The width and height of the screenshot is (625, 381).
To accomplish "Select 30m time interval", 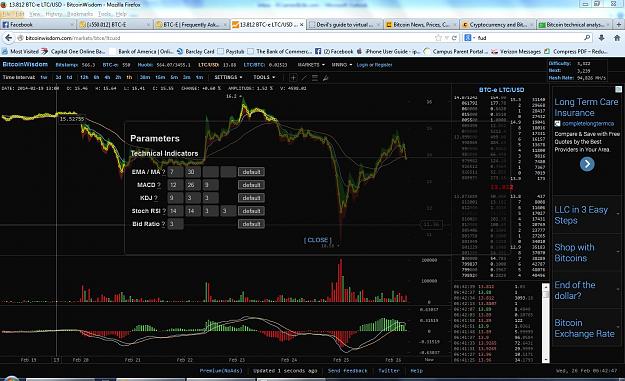I will (145, 77).
